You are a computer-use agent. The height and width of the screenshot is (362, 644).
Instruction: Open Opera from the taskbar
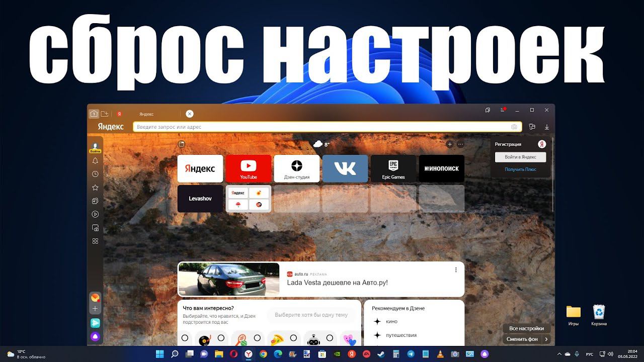[233, 354]
